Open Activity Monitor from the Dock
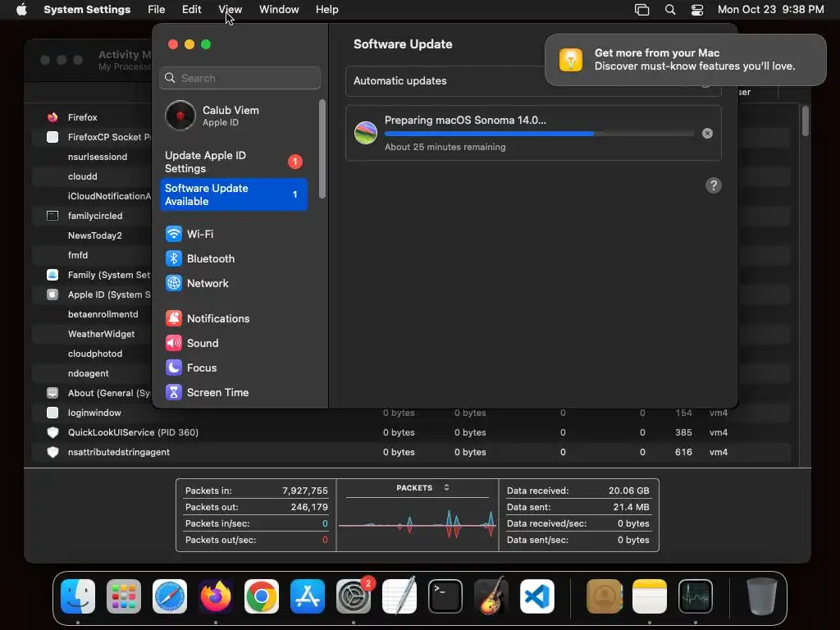 [x=696, y=596]
